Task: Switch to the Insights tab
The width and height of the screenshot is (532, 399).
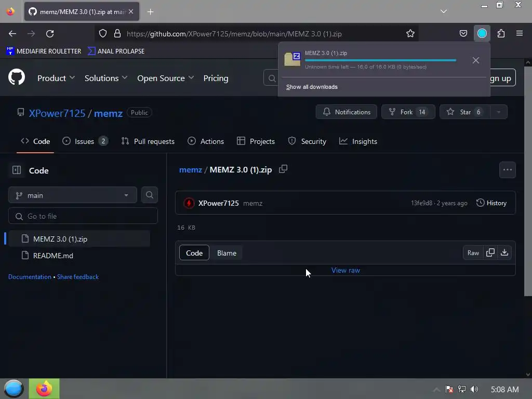Action: (x=358, y=141)
